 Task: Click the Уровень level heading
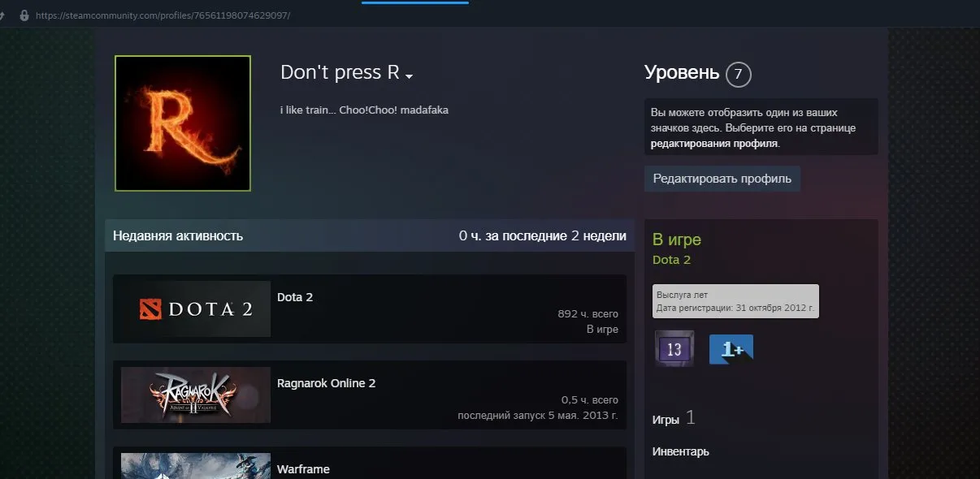pyautogui.click(x=682, y=73)
